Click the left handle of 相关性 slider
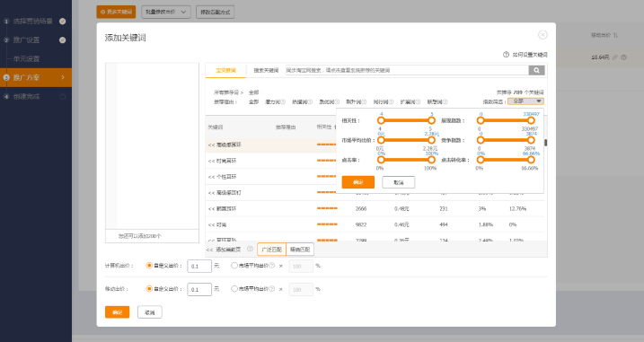 [381, 120]
